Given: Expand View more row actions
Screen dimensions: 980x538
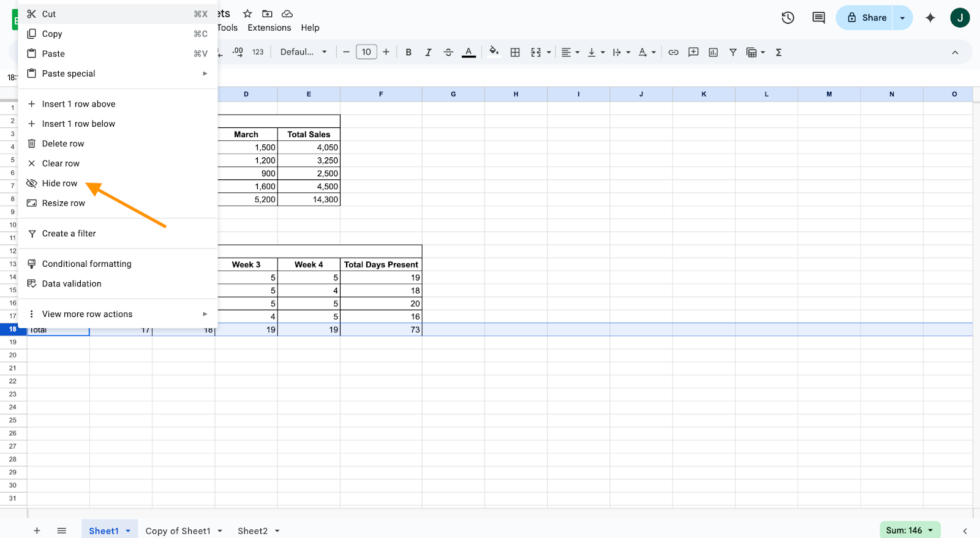Looking at the screenshot, I should tap(118, 314).
